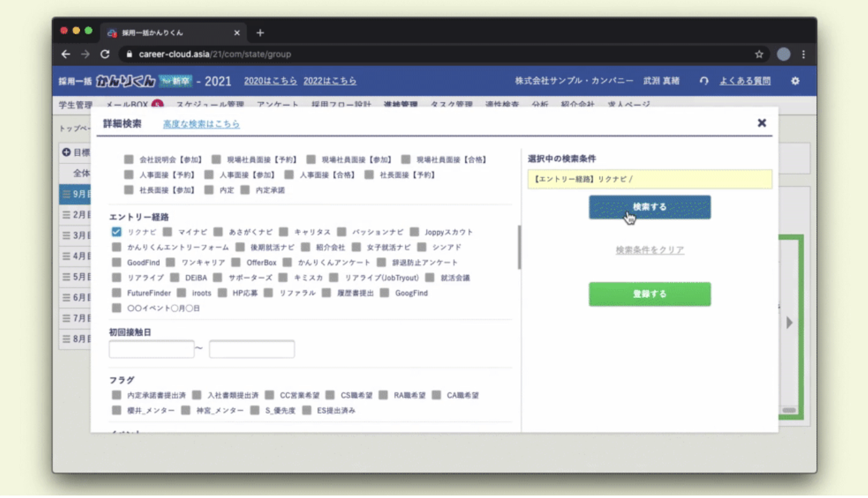
Task: Close the 採用一括かんりくん browser tab
Action: tap(237, 32)
